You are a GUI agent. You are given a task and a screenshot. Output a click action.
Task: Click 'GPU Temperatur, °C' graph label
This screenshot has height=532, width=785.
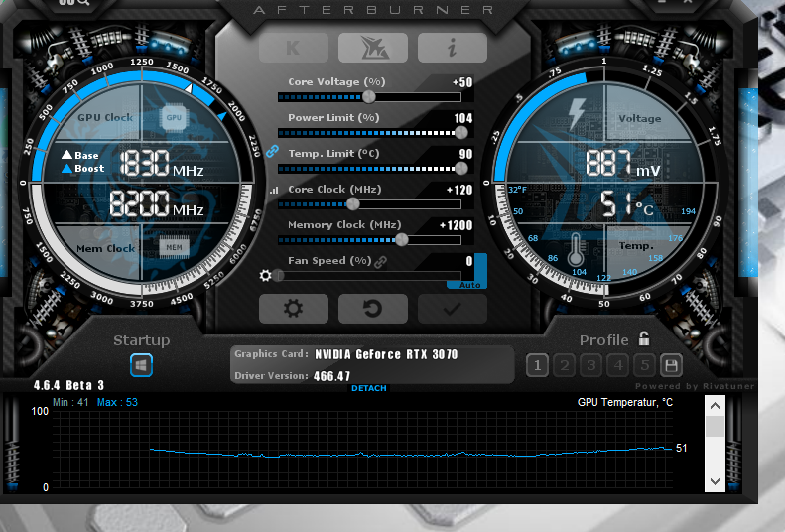click(625, 402)
